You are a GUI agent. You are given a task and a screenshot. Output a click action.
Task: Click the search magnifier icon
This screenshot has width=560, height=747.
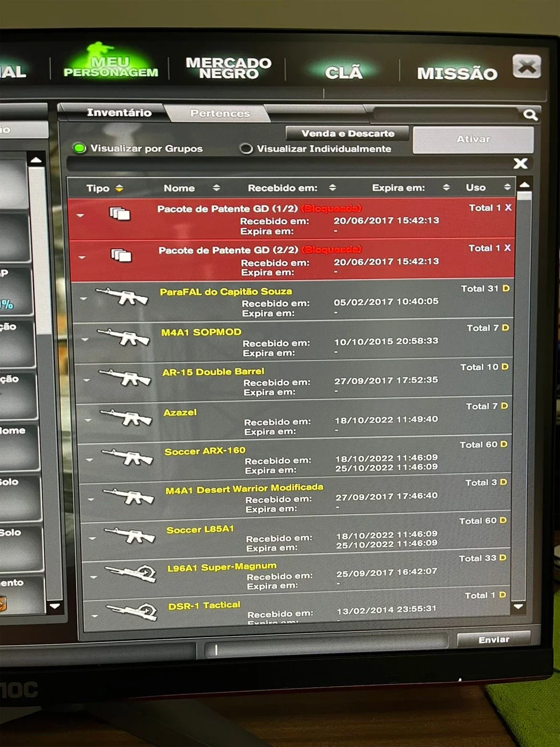tap(530, 115)
